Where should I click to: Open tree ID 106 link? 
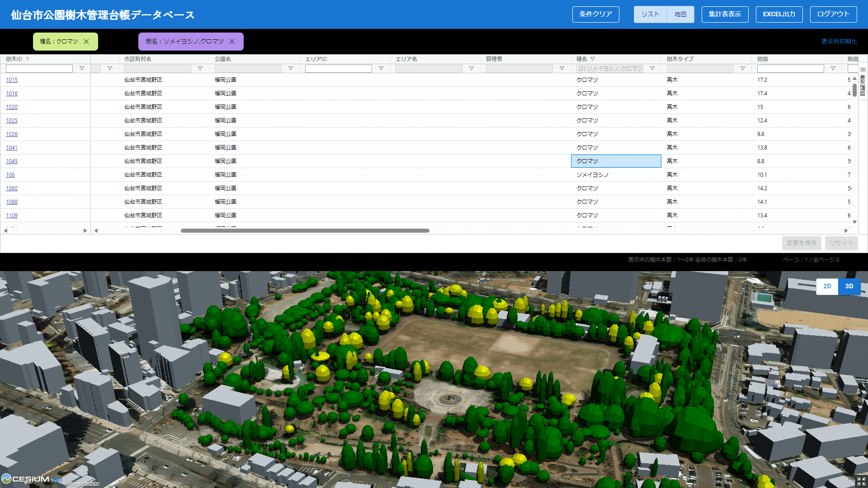(x=10, y=175)
